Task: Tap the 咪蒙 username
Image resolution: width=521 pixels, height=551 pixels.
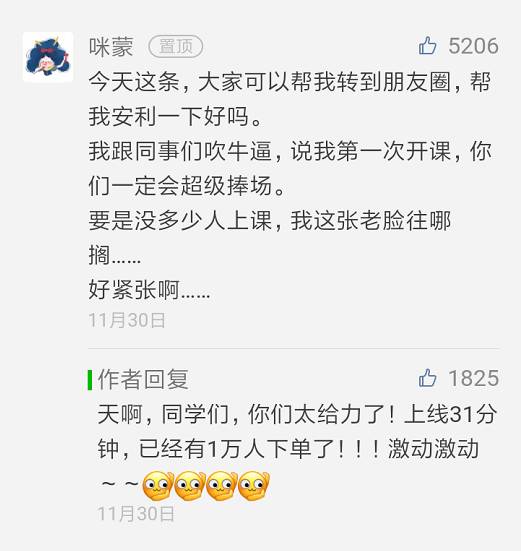Action: pos(111,47)
